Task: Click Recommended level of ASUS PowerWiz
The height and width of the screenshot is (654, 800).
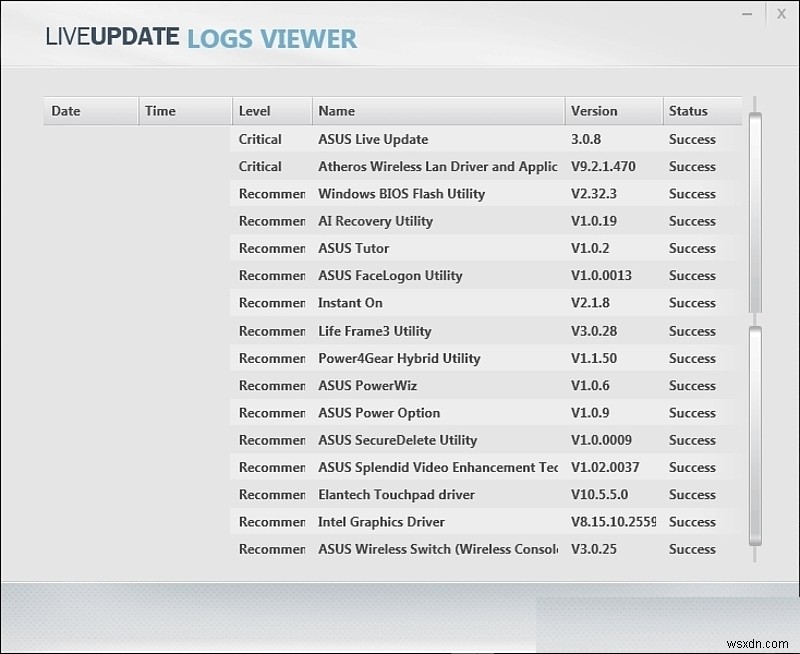Action: click(271, 386)
